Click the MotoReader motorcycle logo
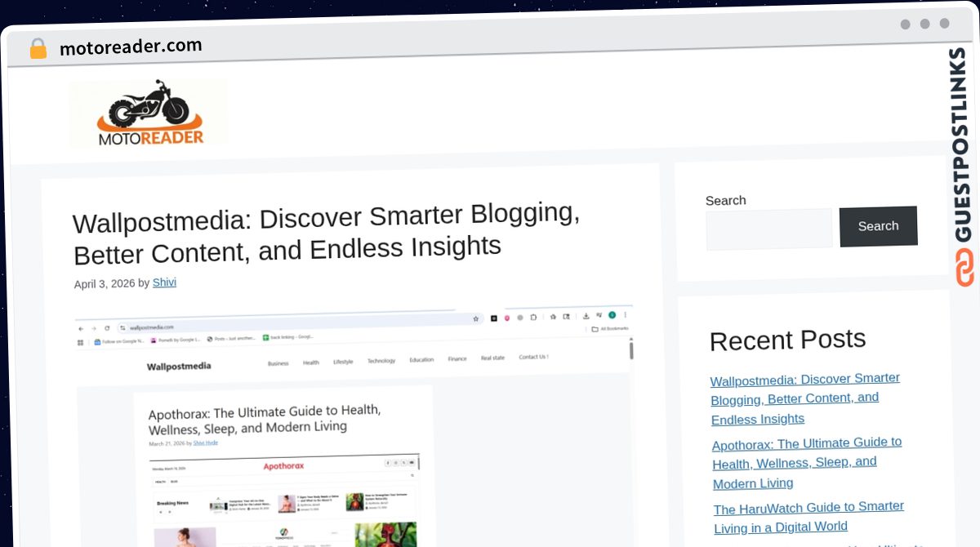Screen dimensions: 980x547 (149, 113)
